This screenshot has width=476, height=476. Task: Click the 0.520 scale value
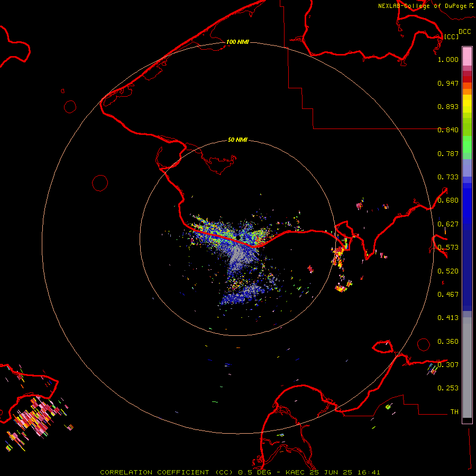[x=448, y=271]
